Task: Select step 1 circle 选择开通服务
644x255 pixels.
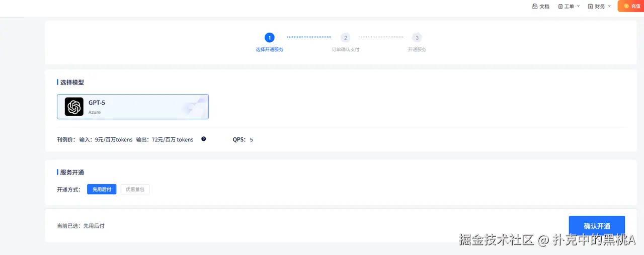Action: point(270,37)
